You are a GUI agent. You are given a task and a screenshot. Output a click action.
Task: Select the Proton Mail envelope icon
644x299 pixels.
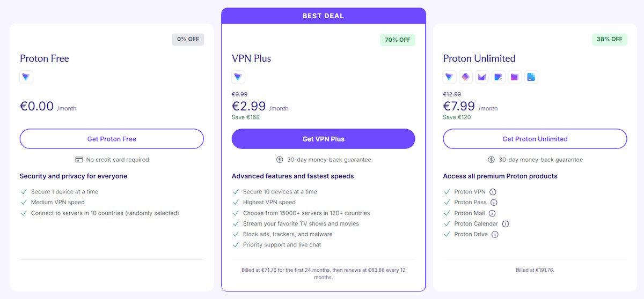click(482, 77)
